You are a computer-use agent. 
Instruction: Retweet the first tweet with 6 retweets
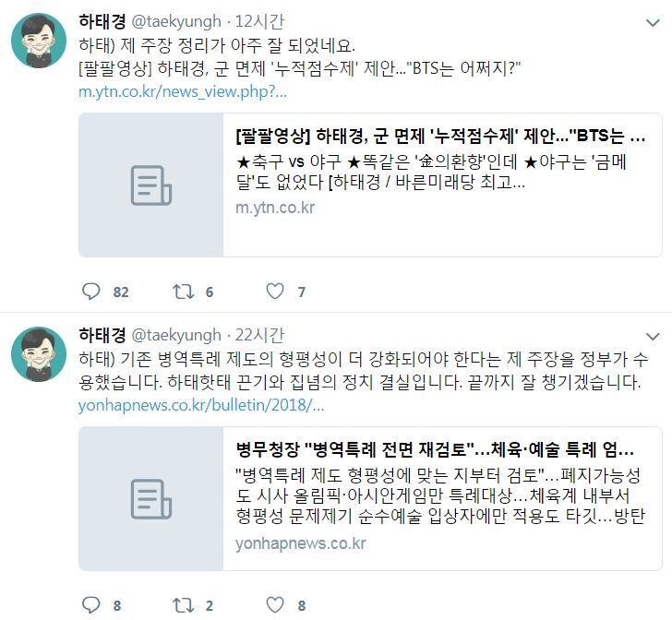pyautogui.click(x=183, y=292)
